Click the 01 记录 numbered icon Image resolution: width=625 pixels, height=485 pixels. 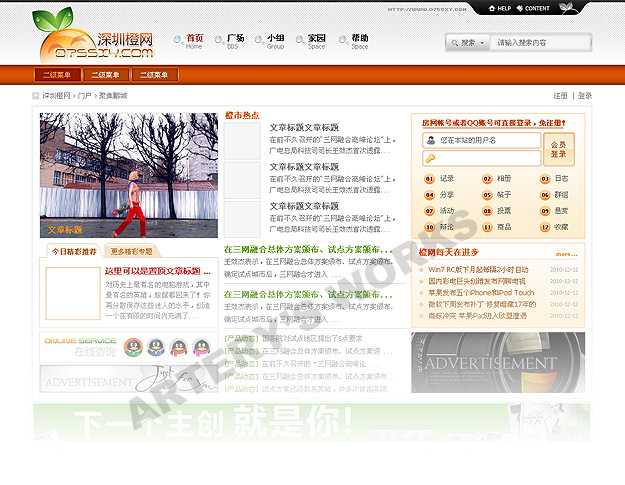point(430,179)
